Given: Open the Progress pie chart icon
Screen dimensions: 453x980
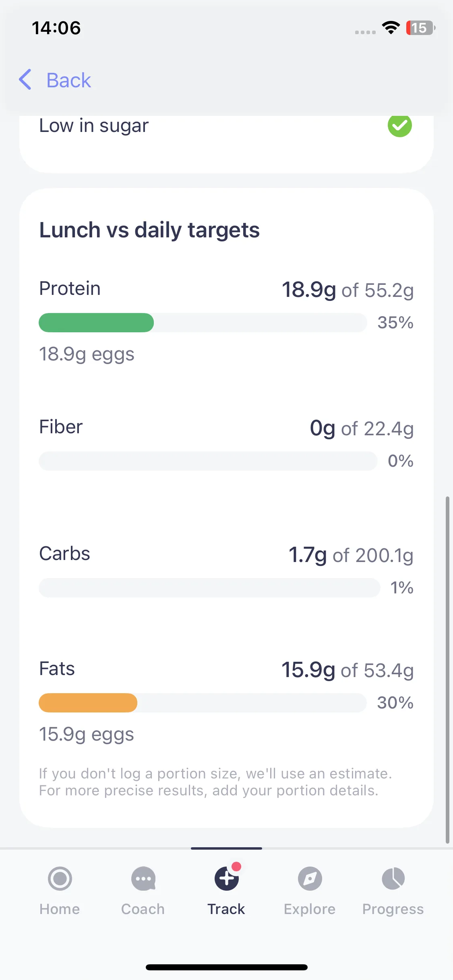Looking at the screenshot, I should pos(393,879).
